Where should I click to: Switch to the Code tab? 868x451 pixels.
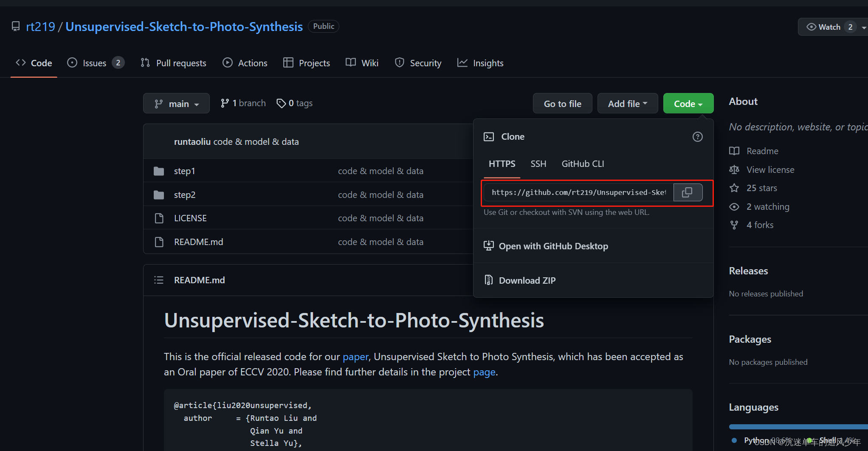coord(34,63)
